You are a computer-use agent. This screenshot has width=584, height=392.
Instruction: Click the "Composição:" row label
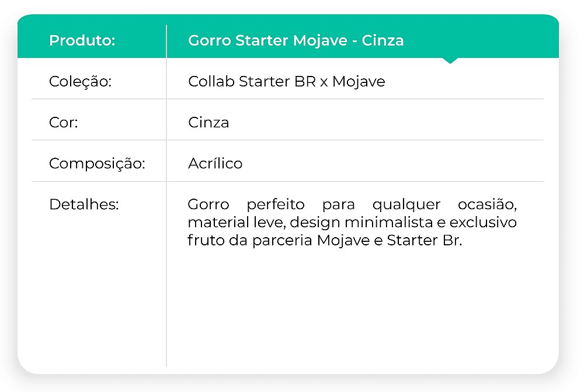pos(97,164)
